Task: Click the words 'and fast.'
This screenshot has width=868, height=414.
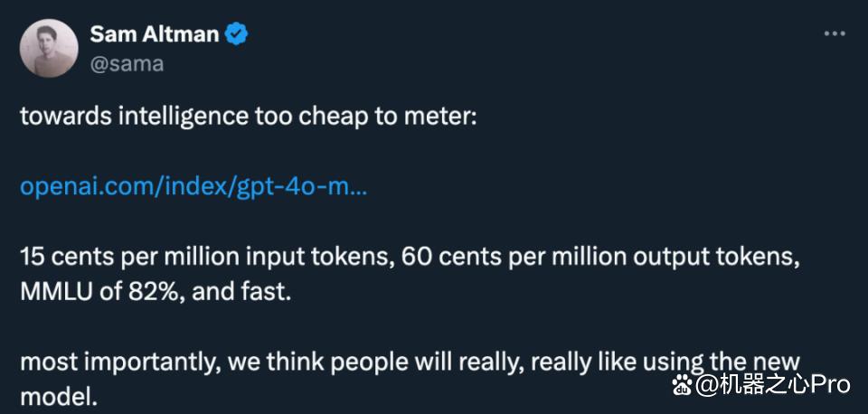Action: tap(241, 291)
